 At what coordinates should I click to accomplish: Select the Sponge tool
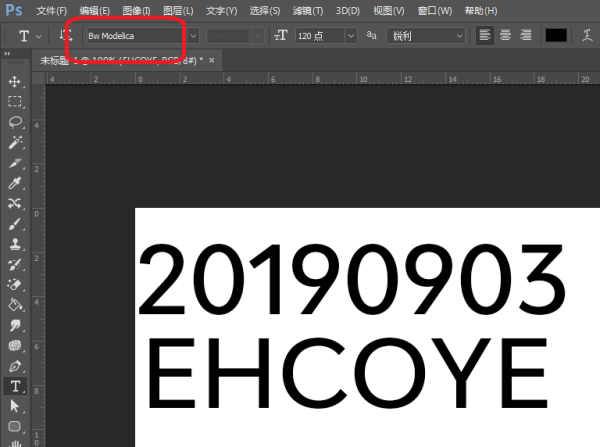click(15, 346)
